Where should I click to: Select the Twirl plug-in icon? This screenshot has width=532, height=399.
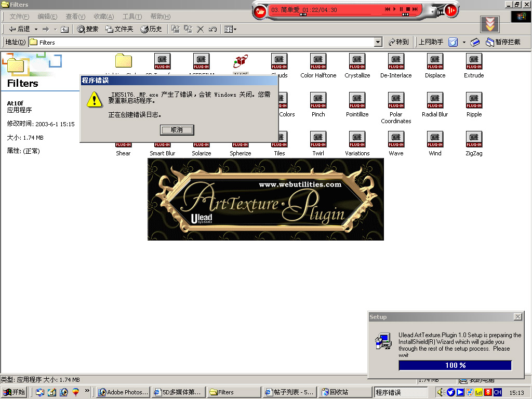[318, 140]
